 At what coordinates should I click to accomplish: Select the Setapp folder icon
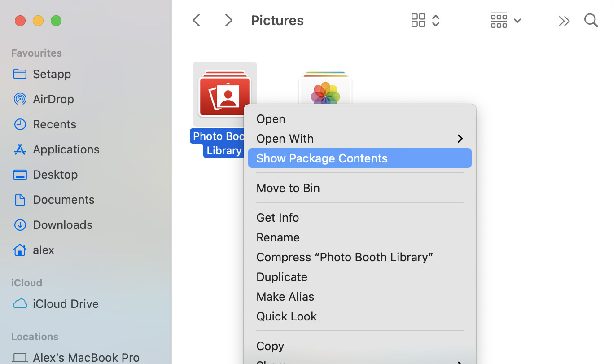pos(20,74)
